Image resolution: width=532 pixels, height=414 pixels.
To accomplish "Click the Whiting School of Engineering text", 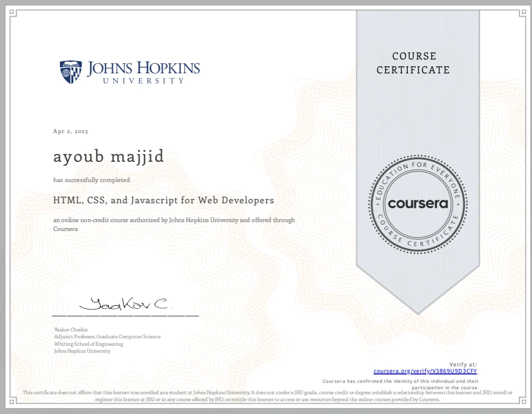I will (x=88, y=344).
